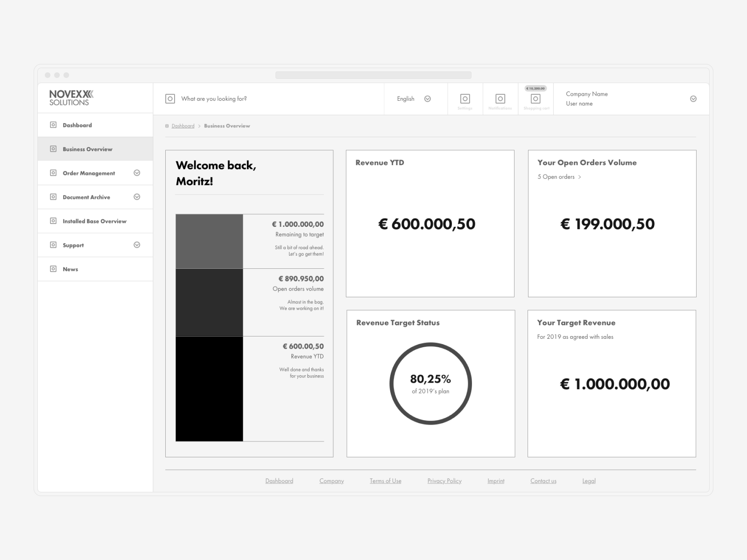
Task: Click the Support sidebar icon
Action: pyautogui.click(x=53, y=245)
